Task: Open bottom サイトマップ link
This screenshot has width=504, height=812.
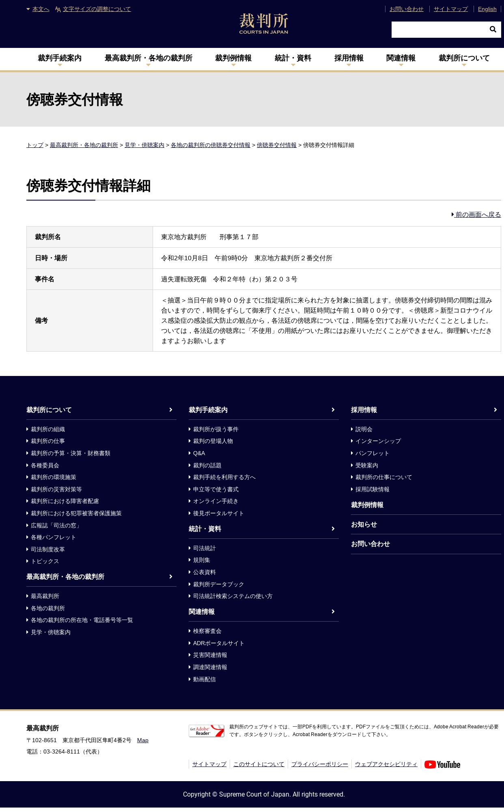Action: point(209,764)
